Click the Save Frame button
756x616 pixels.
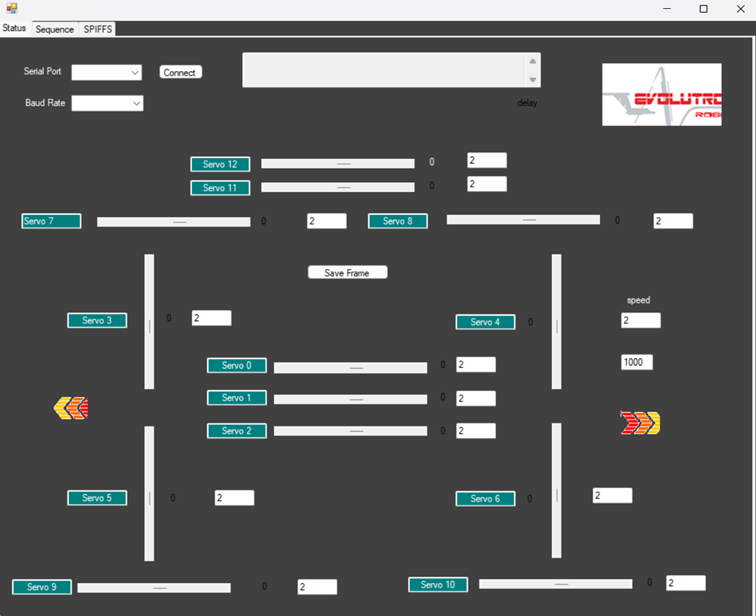[347, 272]
